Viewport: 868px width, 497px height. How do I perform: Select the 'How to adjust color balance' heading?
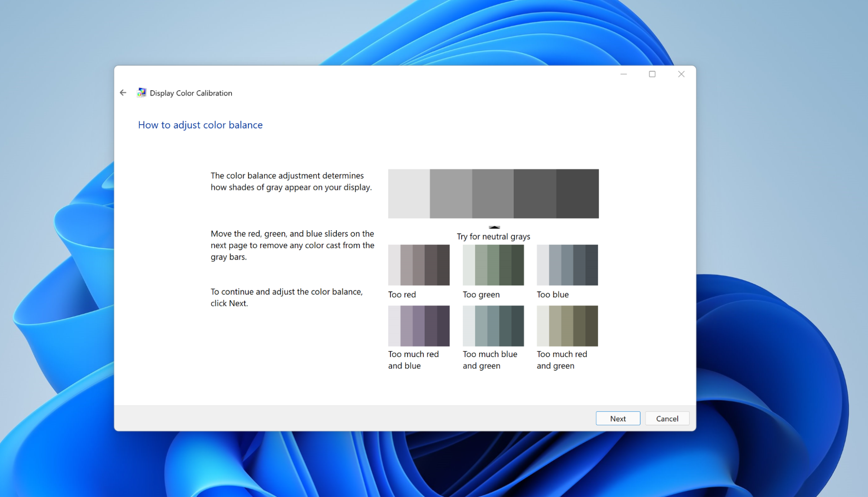(200, 124)
